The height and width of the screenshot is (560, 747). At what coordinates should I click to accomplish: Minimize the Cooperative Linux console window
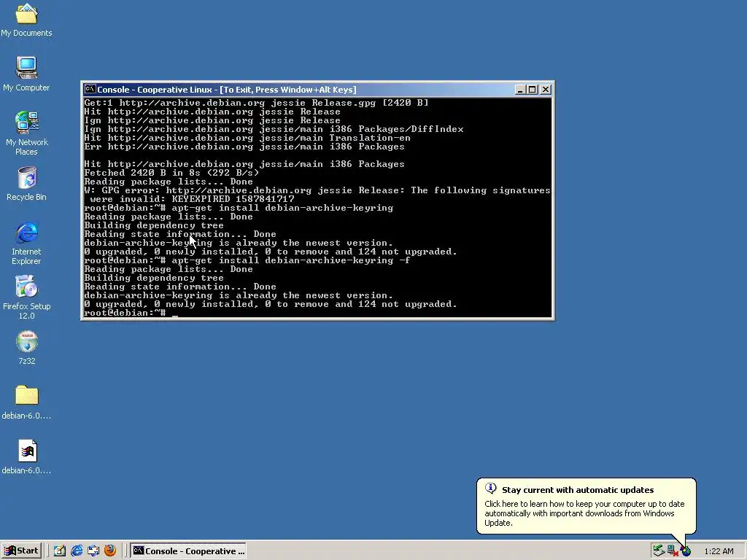coord(520,90)
